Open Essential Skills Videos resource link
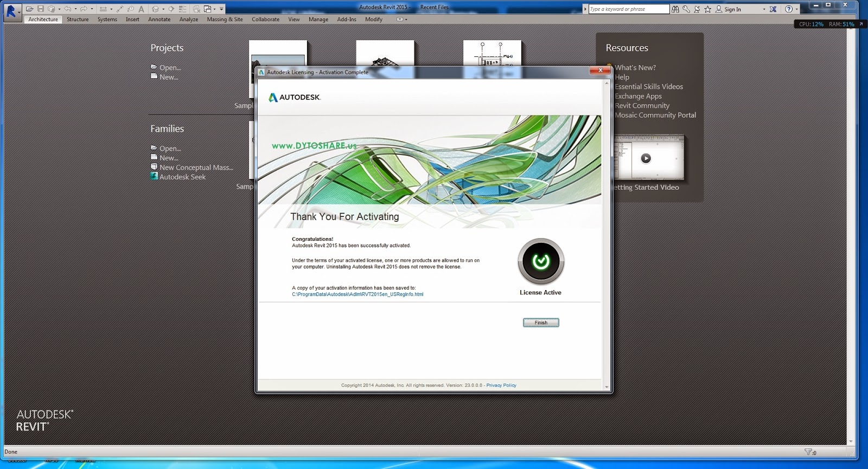 coord(649,87)
